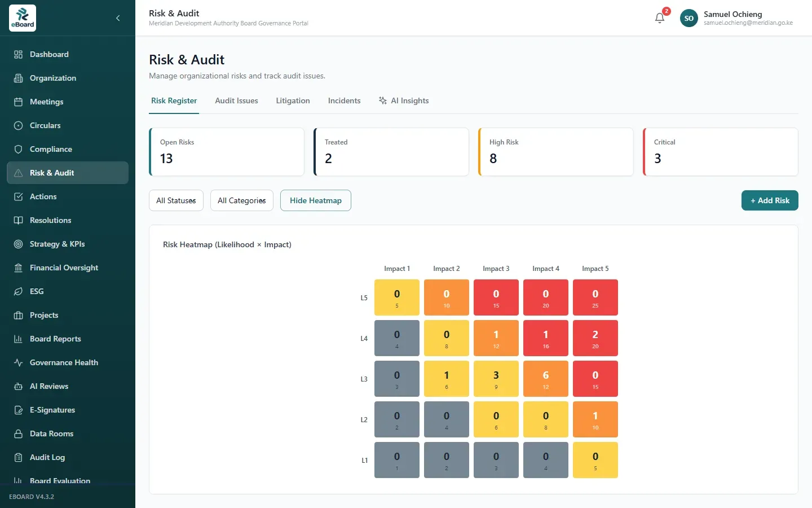Click the L4 Impact 5 heatmap cell

(595, 338)
